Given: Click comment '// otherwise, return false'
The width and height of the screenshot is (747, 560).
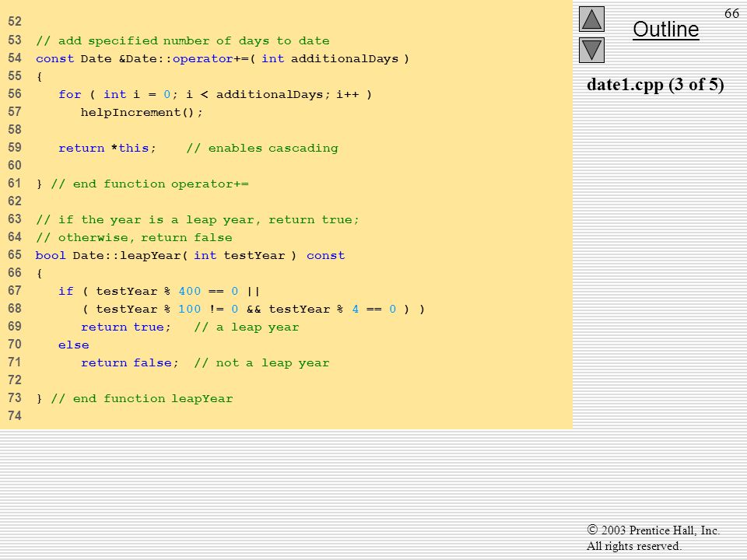Looking at the screenshot, I should point(134,238).
